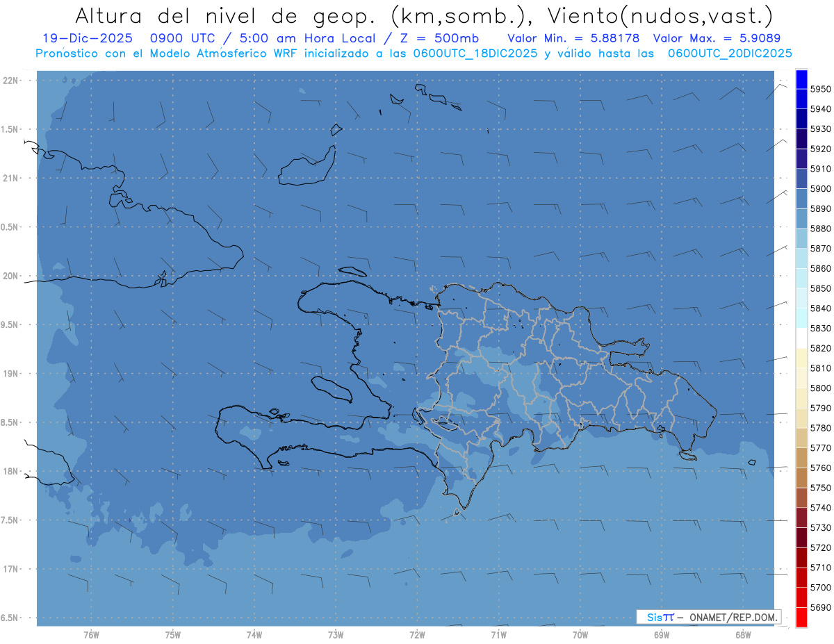Image resolution: width=834 pixels, height=644 pixels.
Task: Click the '5880' legend value
Action: click(x=820, y=229)
